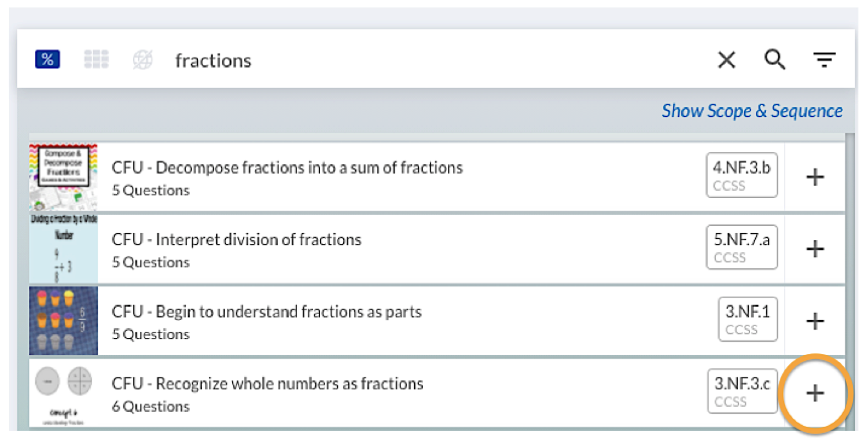The height and width of the screenshot is (446, 868).
Task: Open the Dividing a Fraction thumbnail
Action: tap(64, 249)
